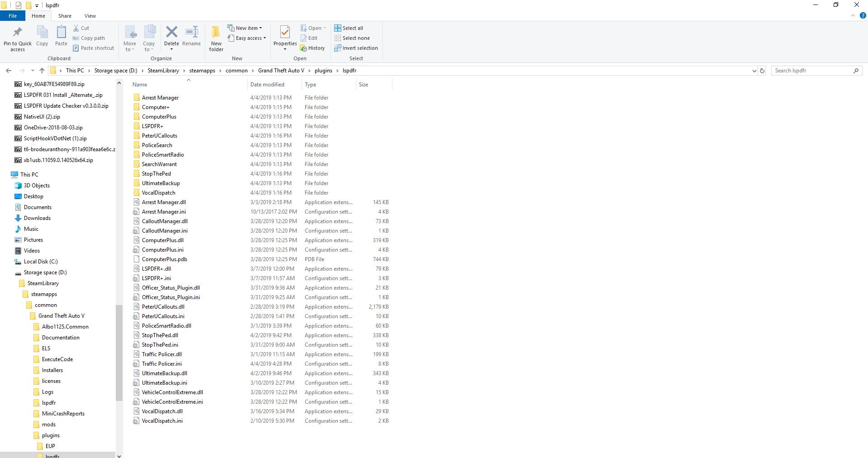Viewport: 868px width, 458px height.
Task: Open the File menu
Action: tap(13, 16)
